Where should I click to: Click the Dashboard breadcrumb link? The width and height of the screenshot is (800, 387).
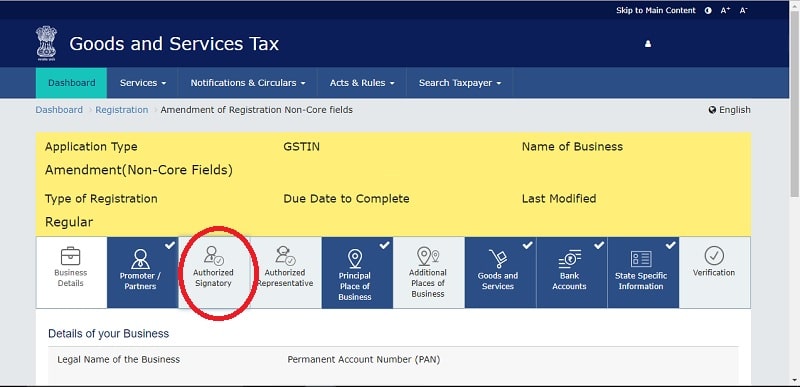point(59,110)
